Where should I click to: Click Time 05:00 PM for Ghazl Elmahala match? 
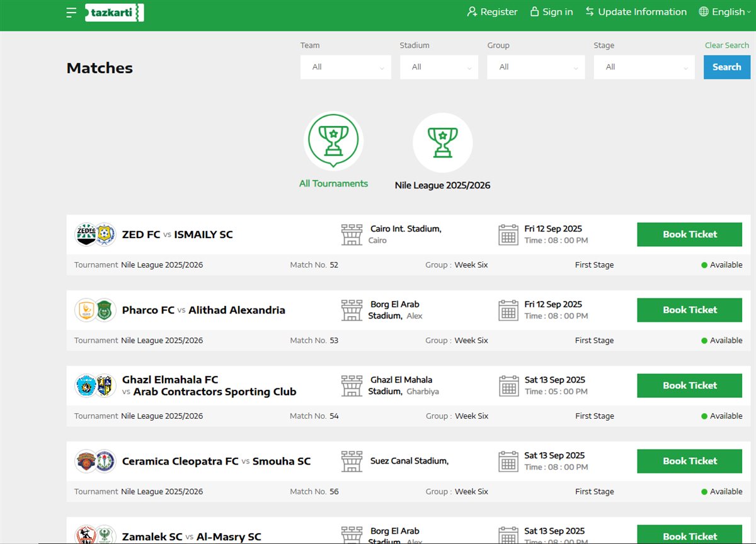pyautogui.click(x=556, y=392)
